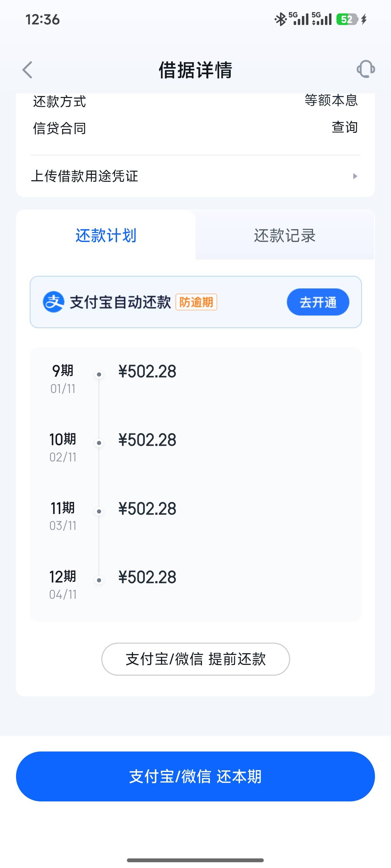Tap the Alipay logo icon
391x868 pixels.
(x=53, y=302)
